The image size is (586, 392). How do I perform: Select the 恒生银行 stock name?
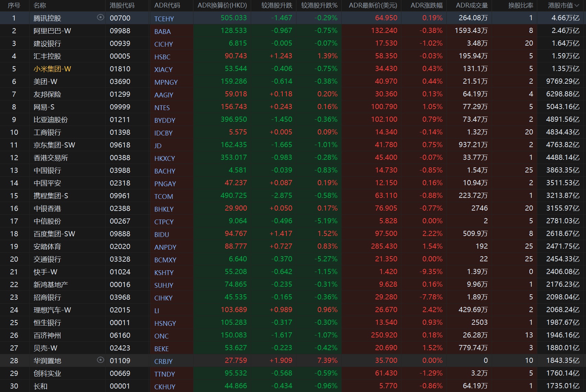pos(47,323)
